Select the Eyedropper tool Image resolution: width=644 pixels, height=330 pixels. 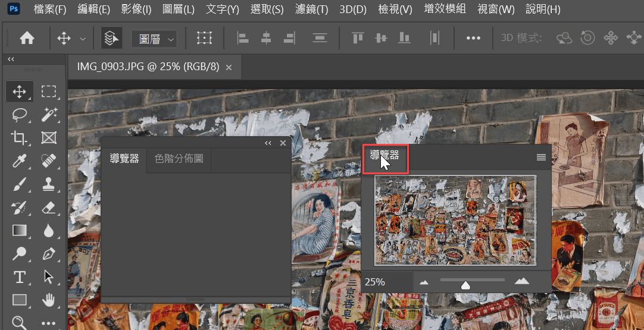[19, 161]
